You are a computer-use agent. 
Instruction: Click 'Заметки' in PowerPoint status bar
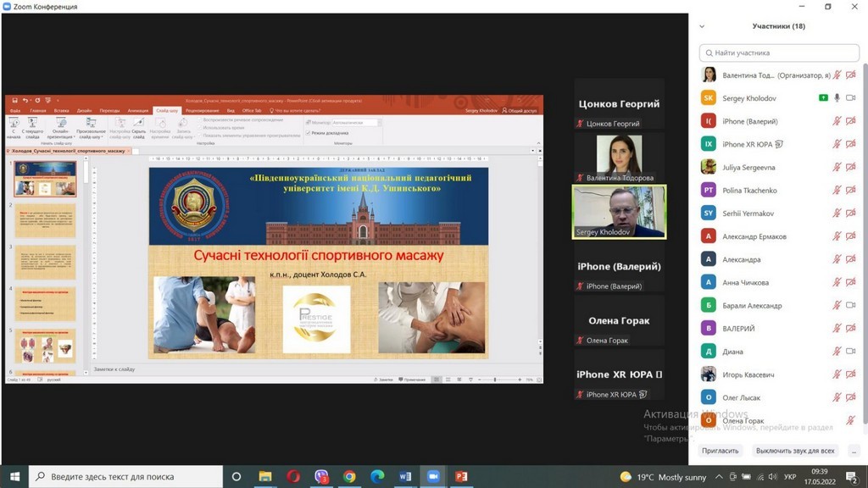[384, 380]
